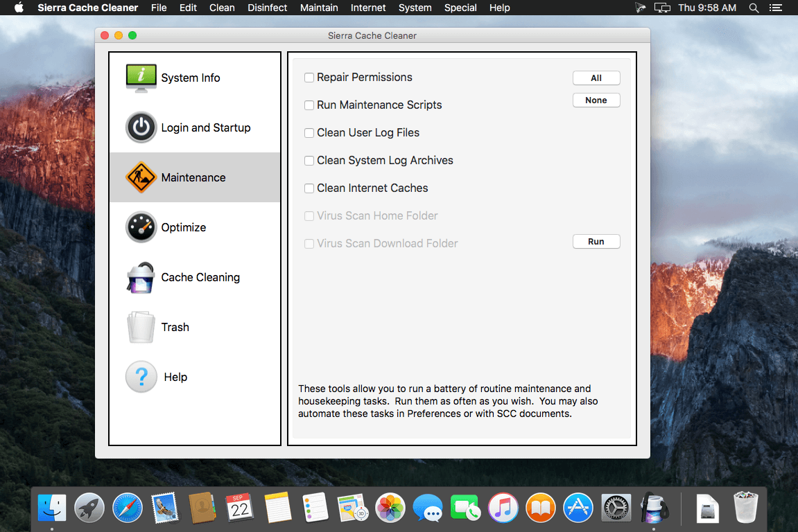Viewport: 798px width, 532px height.
Task: Open the System menu
Action: tap(415, 8)
